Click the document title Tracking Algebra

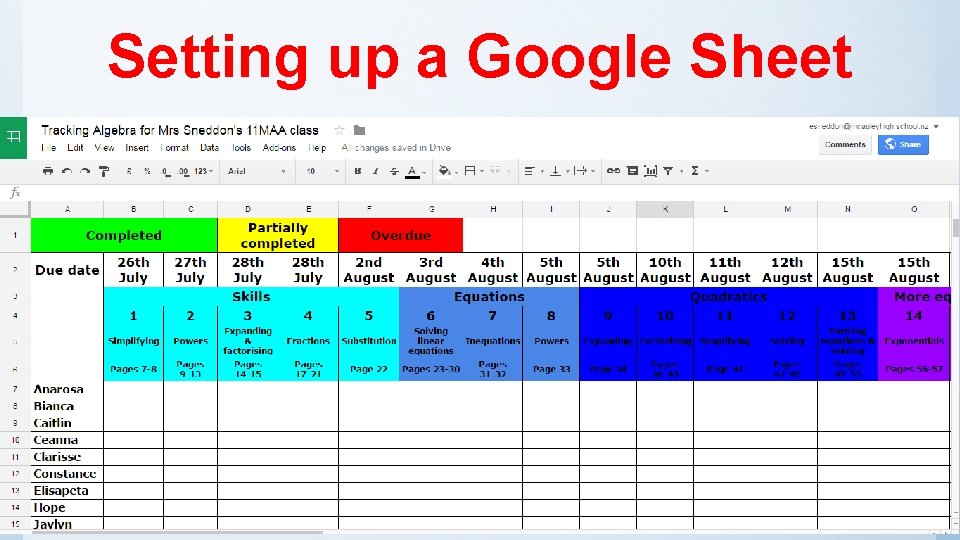(179, 130)
